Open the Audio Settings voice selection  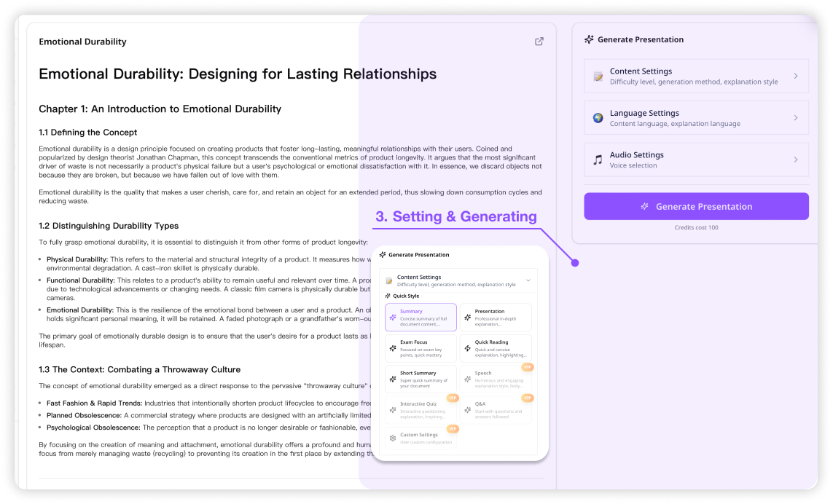(696, 160)
